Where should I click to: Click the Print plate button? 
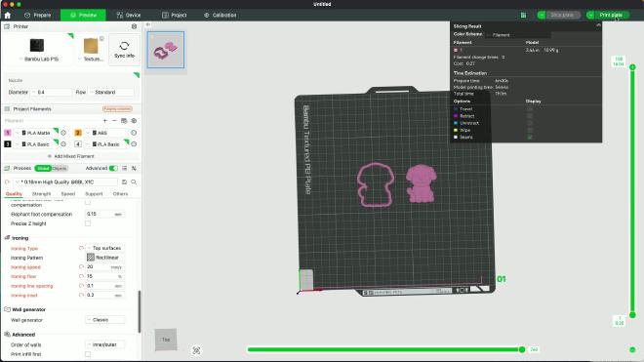coord(611,16)
